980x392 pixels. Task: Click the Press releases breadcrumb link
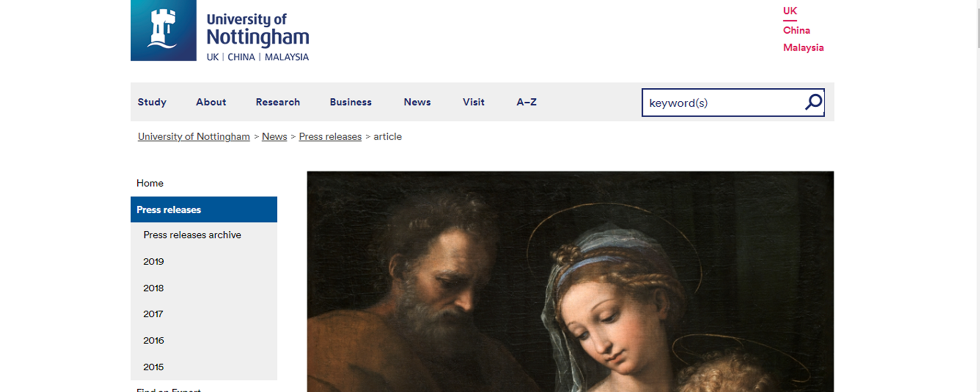pyautogui.click(x=330, y=137)
